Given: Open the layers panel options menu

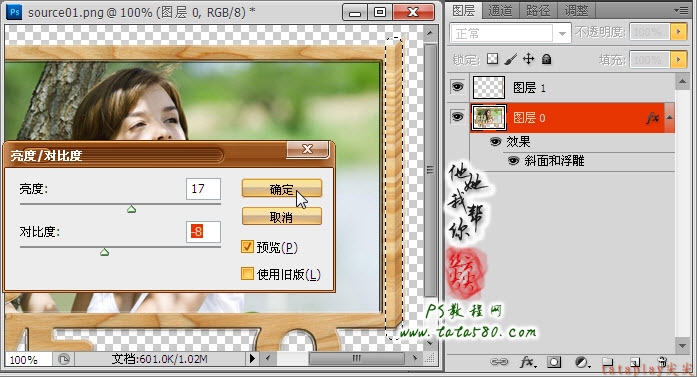Looking at the screenshot, I should coord(681,10).
